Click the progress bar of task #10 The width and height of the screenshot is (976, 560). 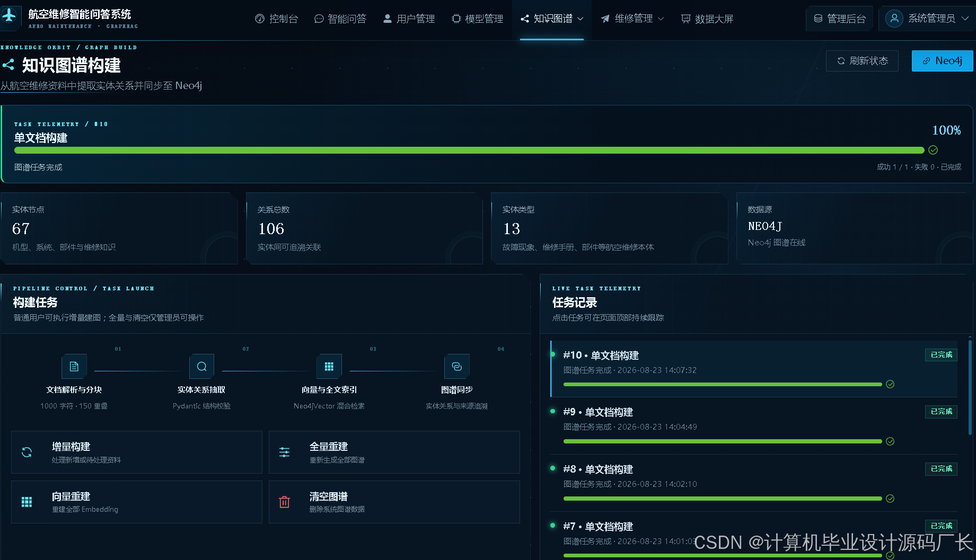click(x=723, y=384)
